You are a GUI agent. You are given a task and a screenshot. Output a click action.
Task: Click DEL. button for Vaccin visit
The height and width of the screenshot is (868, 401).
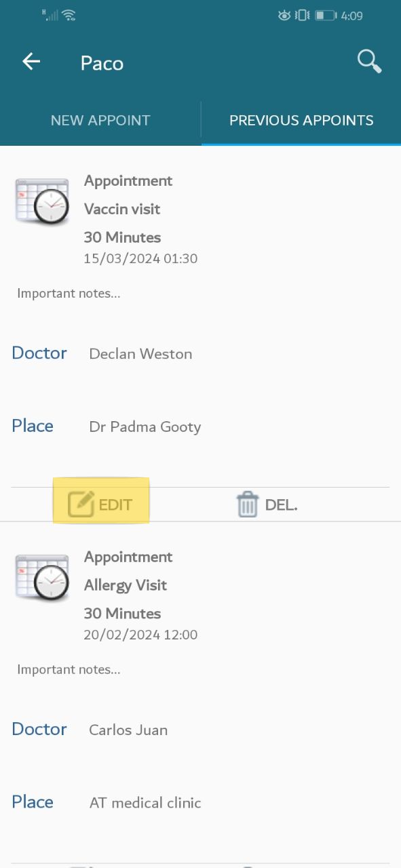[267, 505]
